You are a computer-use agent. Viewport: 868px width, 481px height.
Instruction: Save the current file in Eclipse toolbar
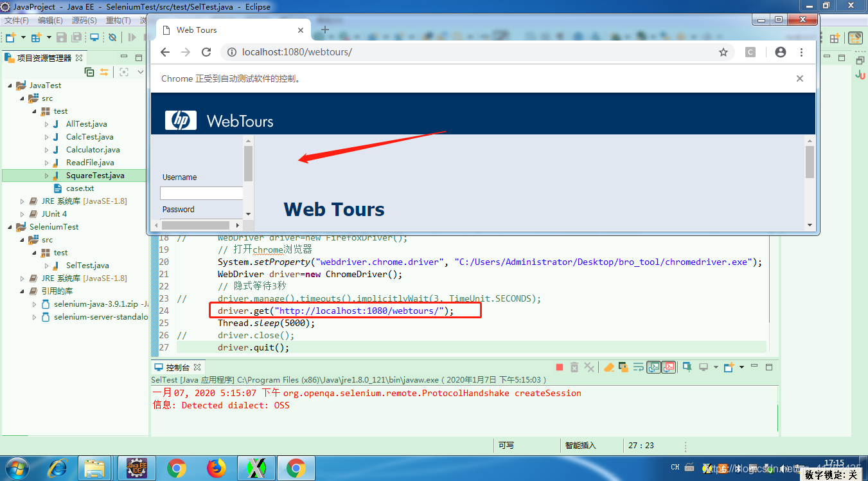click(62, 37)
